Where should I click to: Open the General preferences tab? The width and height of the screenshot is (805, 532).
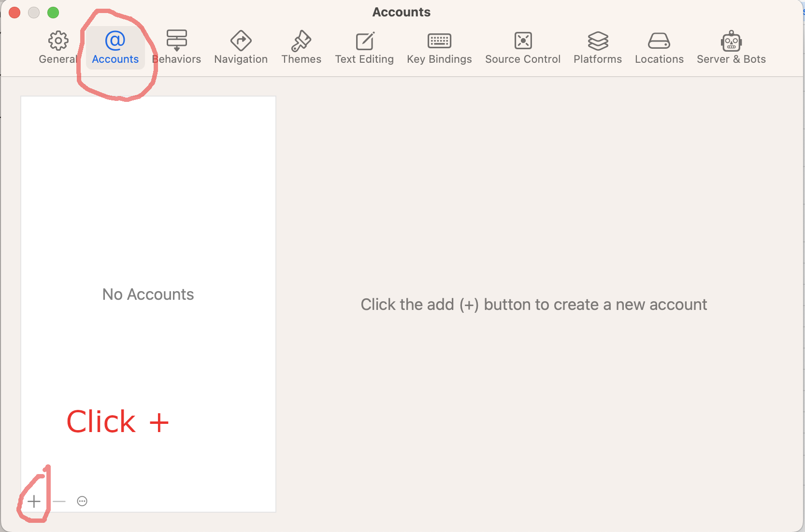click(58, 47)
